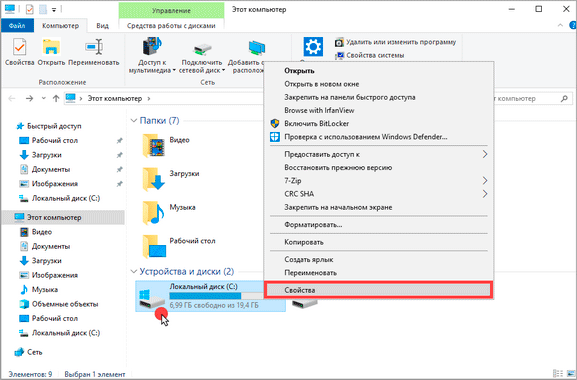This screenshot has width=577, height=380.
Task: Click Удалить или изменить программу
Action: coord(396,42)
